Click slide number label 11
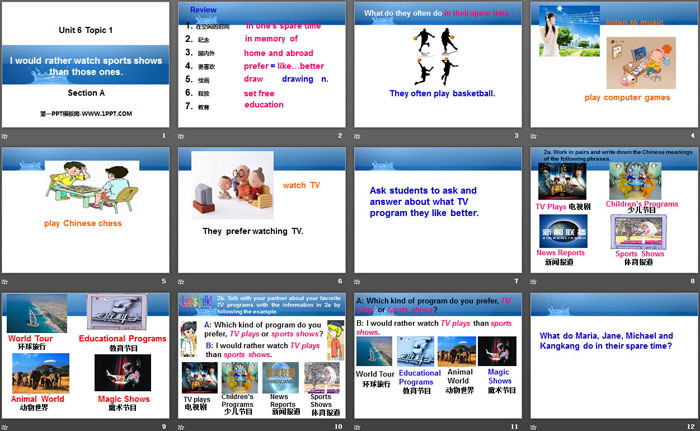This screenshot has height=431, width=700. tap(515, 427)
